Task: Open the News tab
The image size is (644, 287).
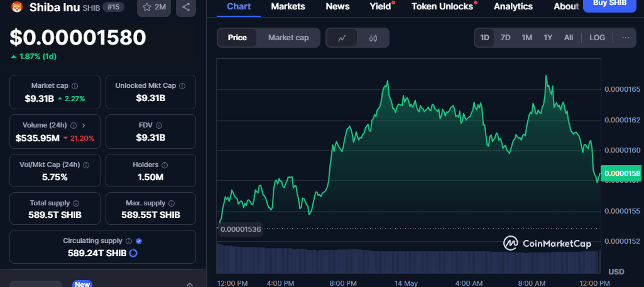Action: [337, 6]
